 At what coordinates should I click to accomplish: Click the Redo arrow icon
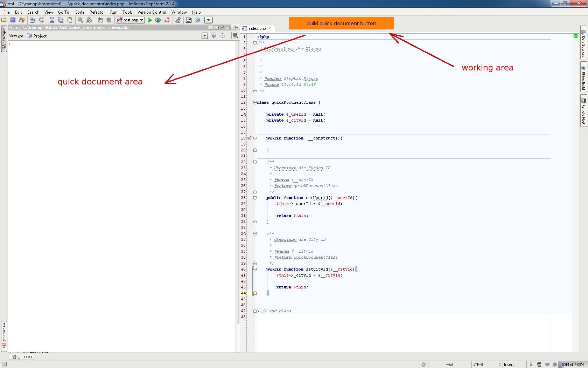41,20
